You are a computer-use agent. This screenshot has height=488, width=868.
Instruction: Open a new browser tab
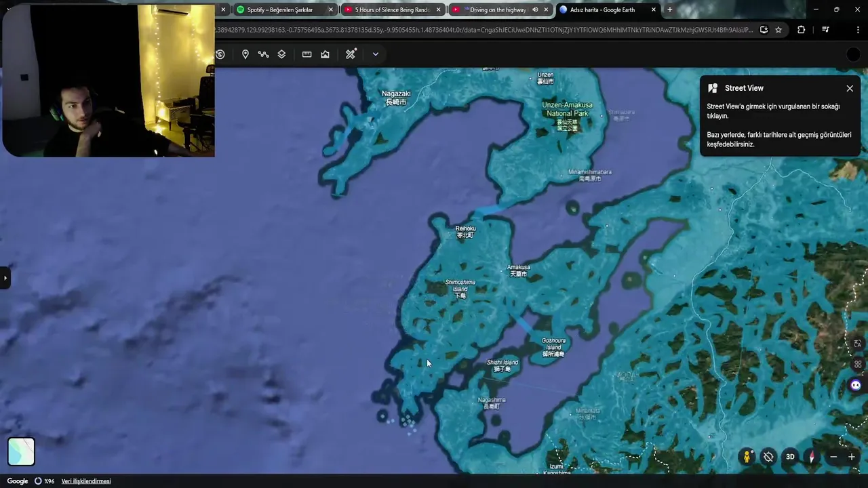pyautogui.click(x=670, y=9)
